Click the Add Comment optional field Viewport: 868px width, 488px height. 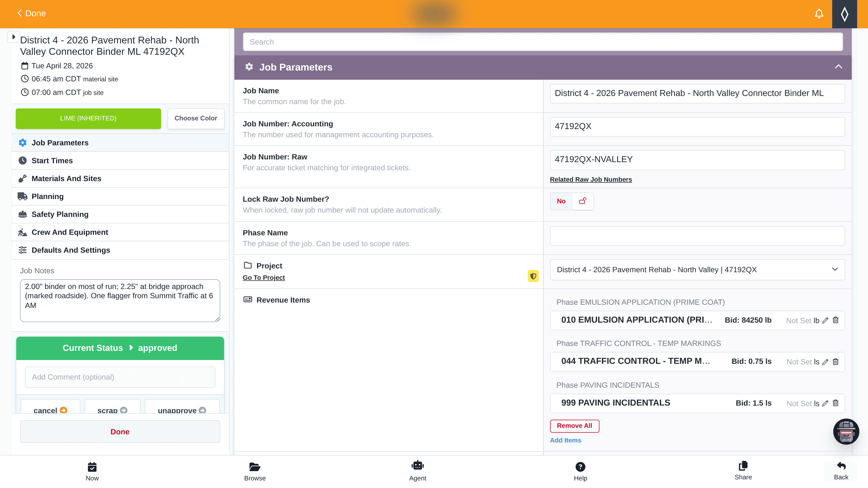[x=120, y=377]
